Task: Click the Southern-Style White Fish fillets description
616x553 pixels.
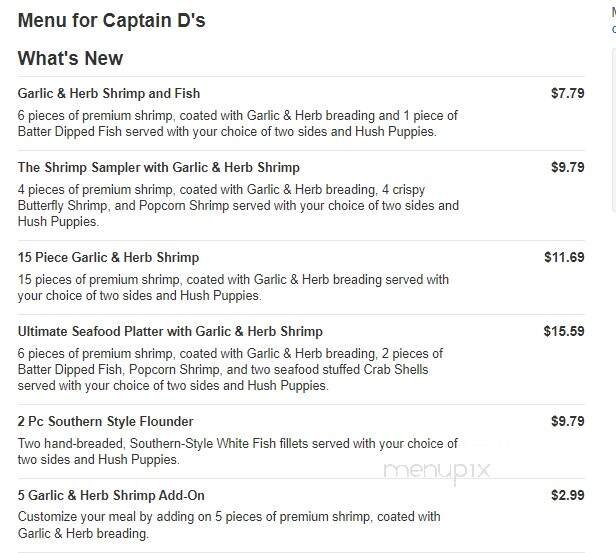Action: (237, 443)
